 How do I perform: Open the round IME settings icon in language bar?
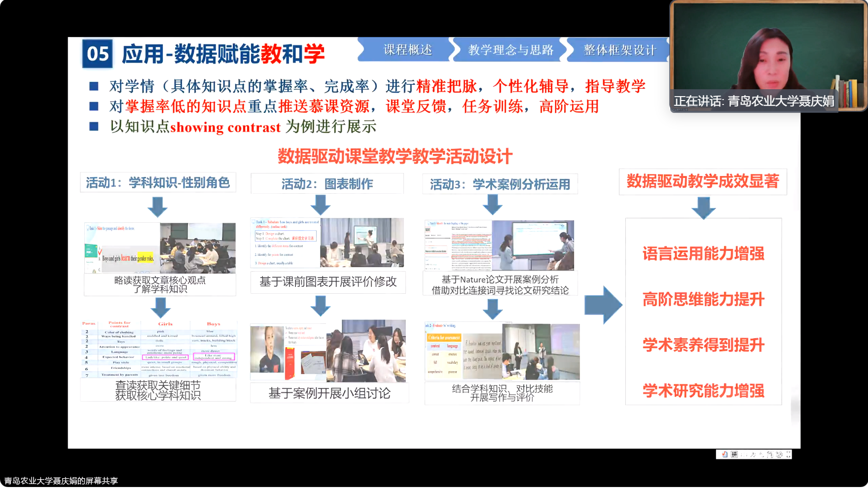coord(779,454)
